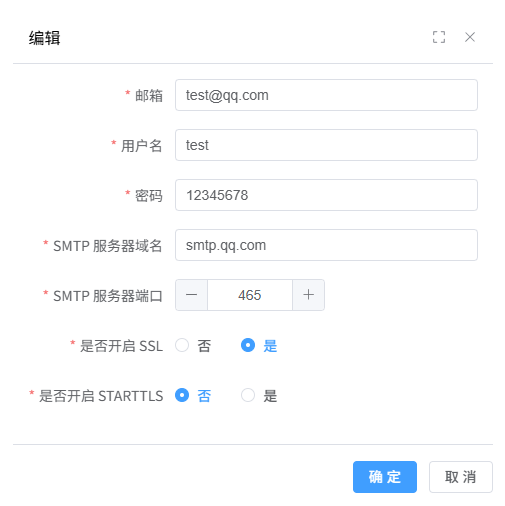This screenshot has height=506, width=505.
Task: Click the 邮箱 field with test@qq.com
Action: click(x=326, y=95)
